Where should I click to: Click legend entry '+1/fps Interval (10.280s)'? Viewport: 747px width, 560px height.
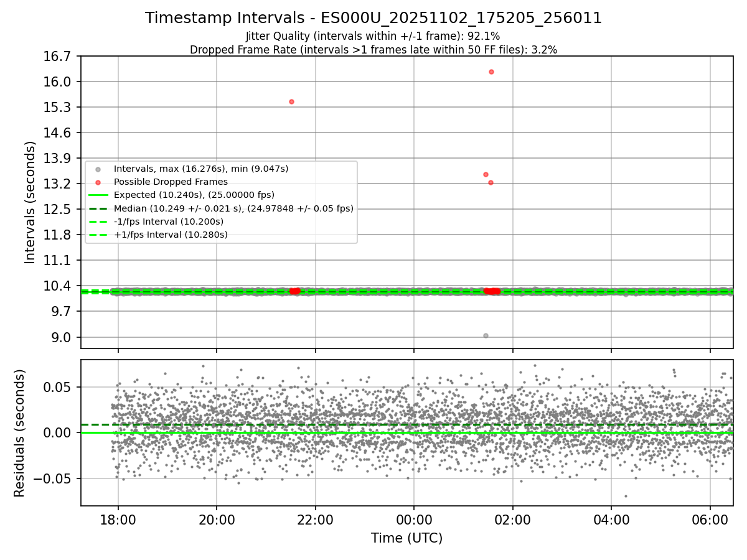171,235
